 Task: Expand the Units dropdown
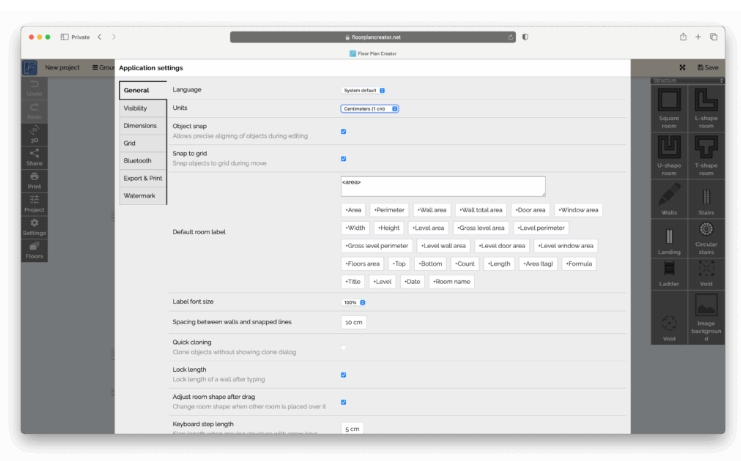[370, 108]
